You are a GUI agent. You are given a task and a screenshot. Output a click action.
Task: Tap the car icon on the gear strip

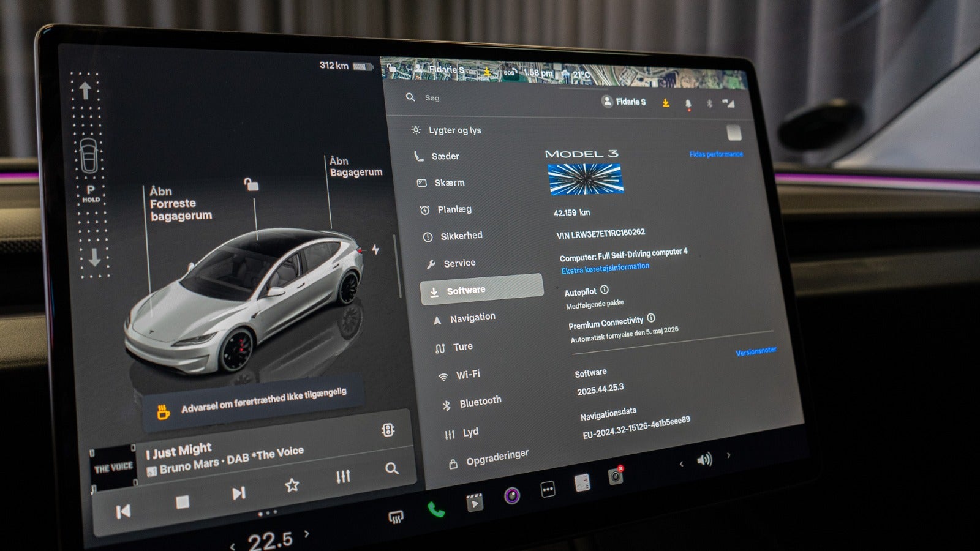click(89, 156)
